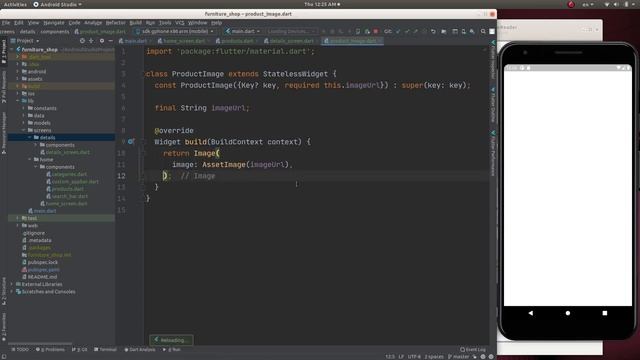The image size is (640, 360).
Task: Expand the models folder
Action: click(24, 123)
